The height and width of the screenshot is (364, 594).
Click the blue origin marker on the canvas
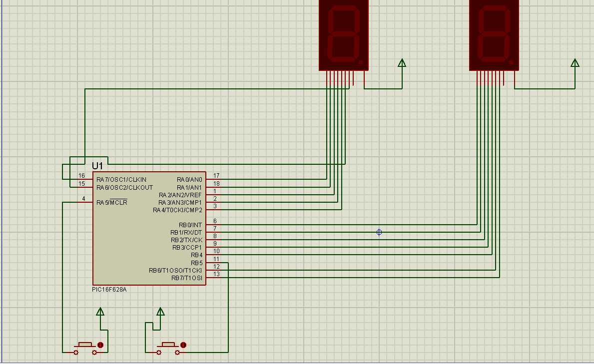379,232
